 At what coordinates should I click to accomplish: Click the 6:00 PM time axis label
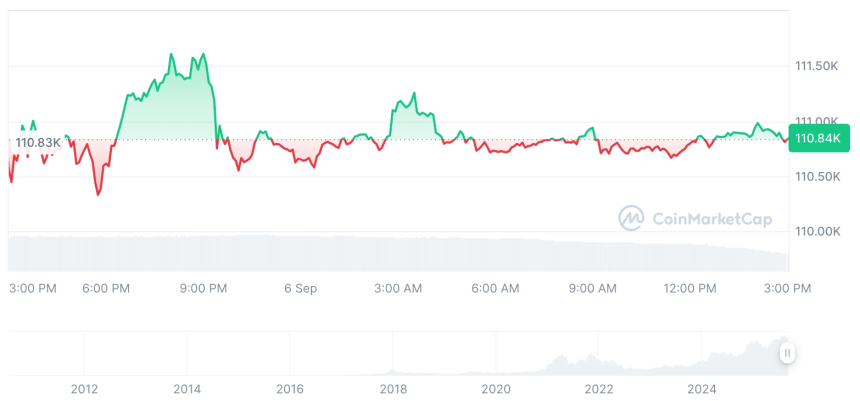point(106,288)
